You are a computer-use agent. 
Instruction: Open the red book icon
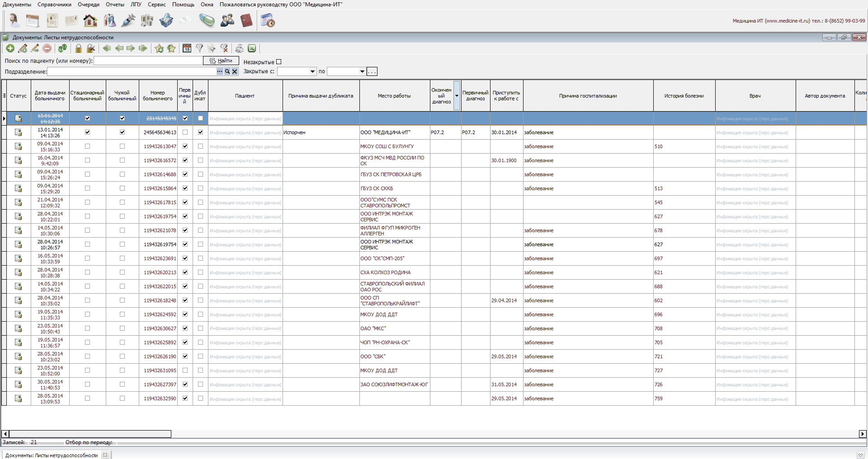pyautogui.click(x=246, y=20)
